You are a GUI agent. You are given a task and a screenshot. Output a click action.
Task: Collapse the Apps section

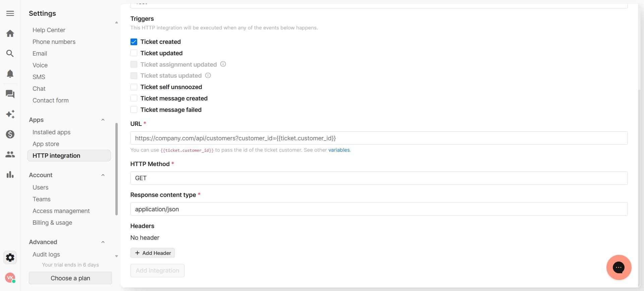pos(103,120)
